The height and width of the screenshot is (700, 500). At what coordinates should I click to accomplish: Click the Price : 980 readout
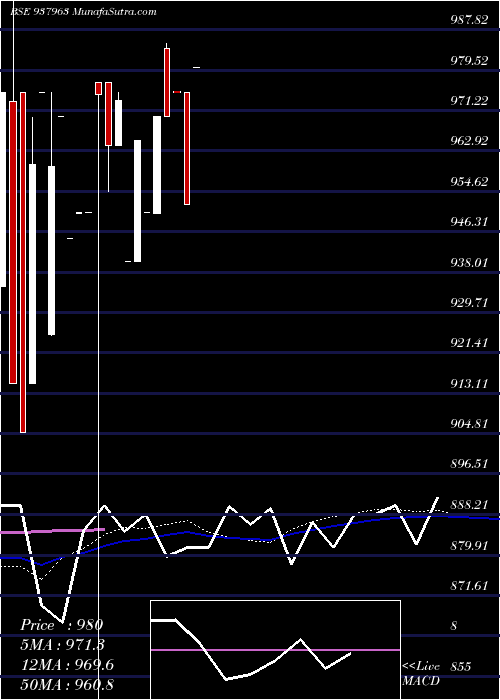(x=62, y=625)
